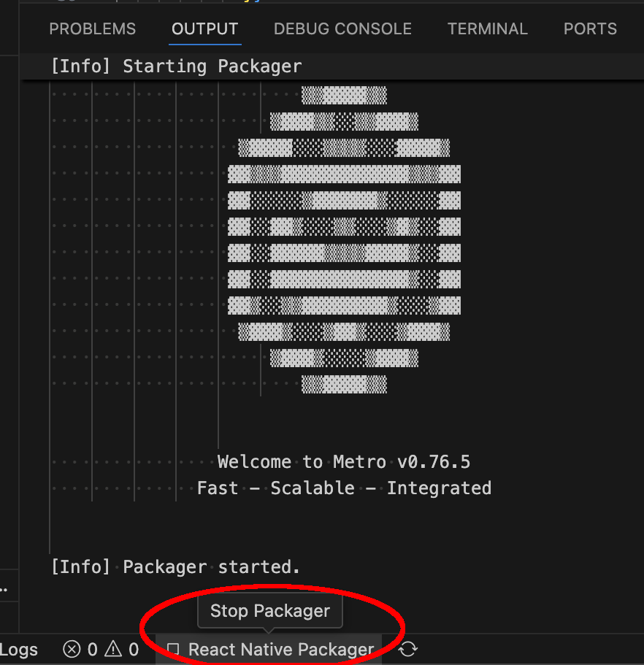
Task: Click the stop square icon beside React Native Packager
Action: pos(173,649)
